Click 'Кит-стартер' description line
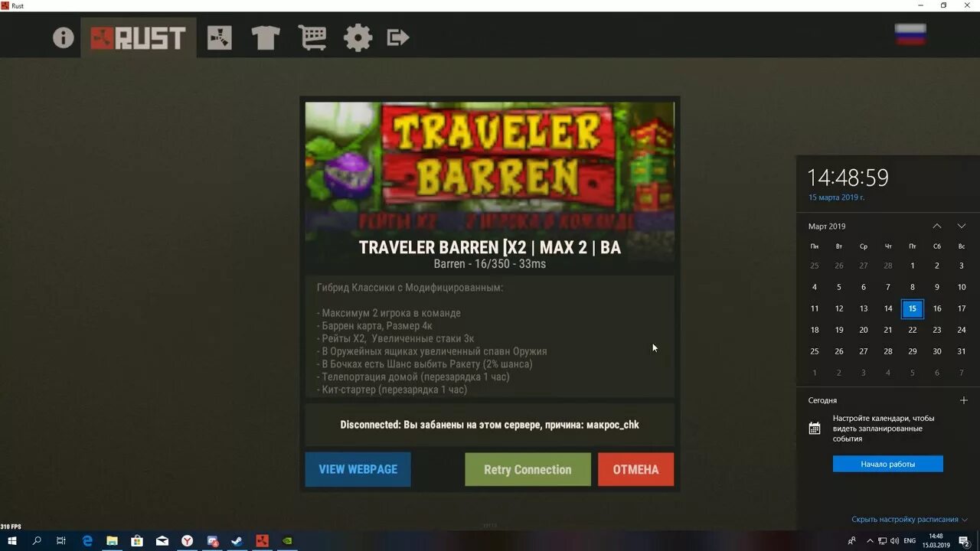This screenshot has width=980, height=551. [392, 390]
